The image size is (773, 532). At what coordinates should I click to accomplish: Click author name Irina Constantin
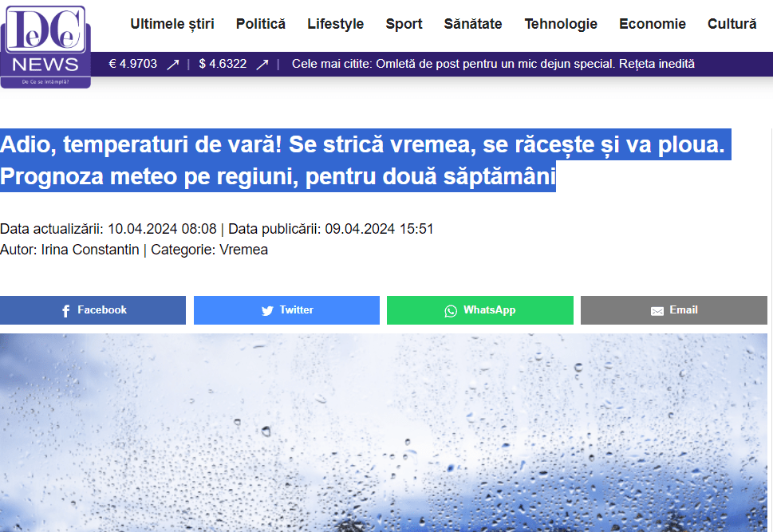90,250
